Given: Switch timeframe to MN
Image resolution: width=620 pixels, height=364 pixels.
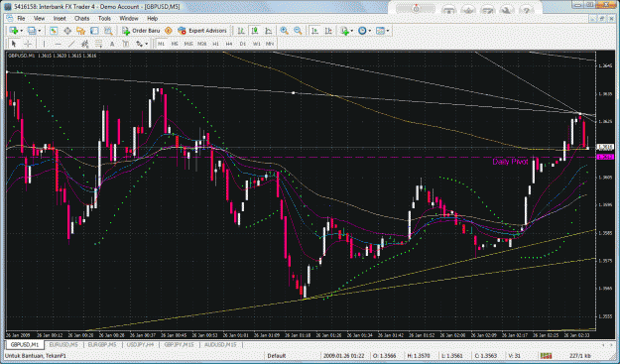Looking at the screenshot, I should (x=270, y=44).
